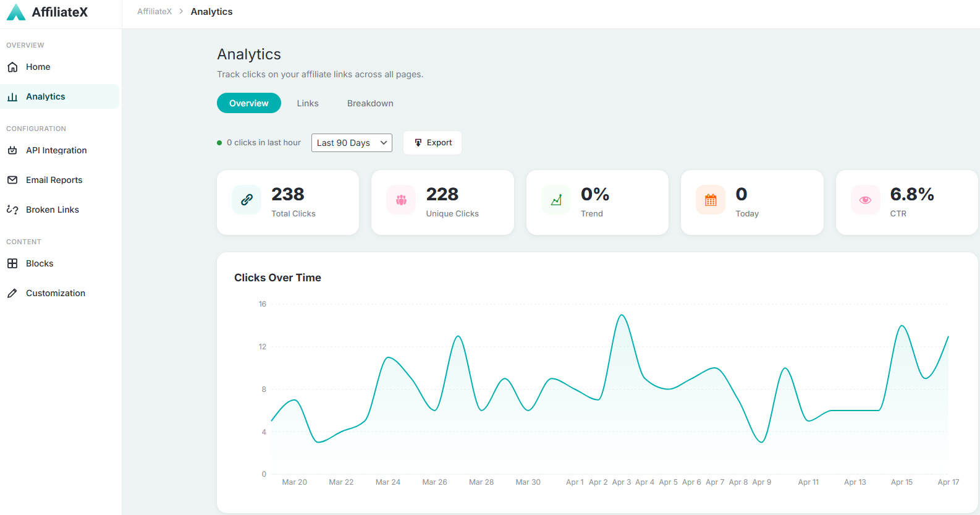
Task: Click the Trend chart icon
Action: coord(556,200)
